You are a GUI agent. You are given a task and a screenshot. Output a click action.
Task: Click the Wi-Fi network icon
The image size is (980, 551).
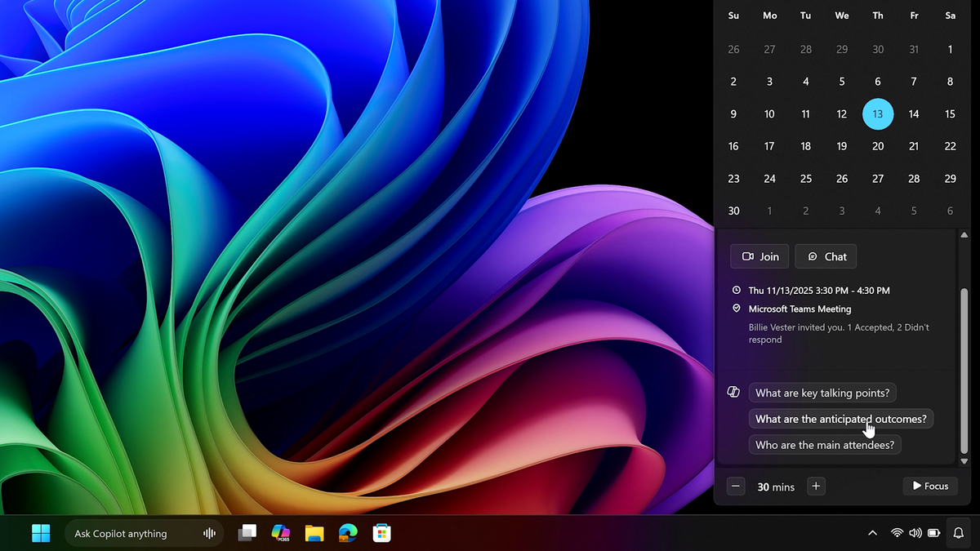(897, 533)
